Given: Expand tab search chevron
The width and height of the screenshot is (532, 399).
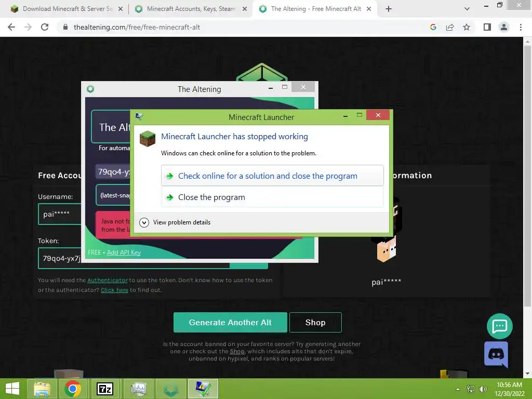Looking at the screenshot, I should point(467,9).
